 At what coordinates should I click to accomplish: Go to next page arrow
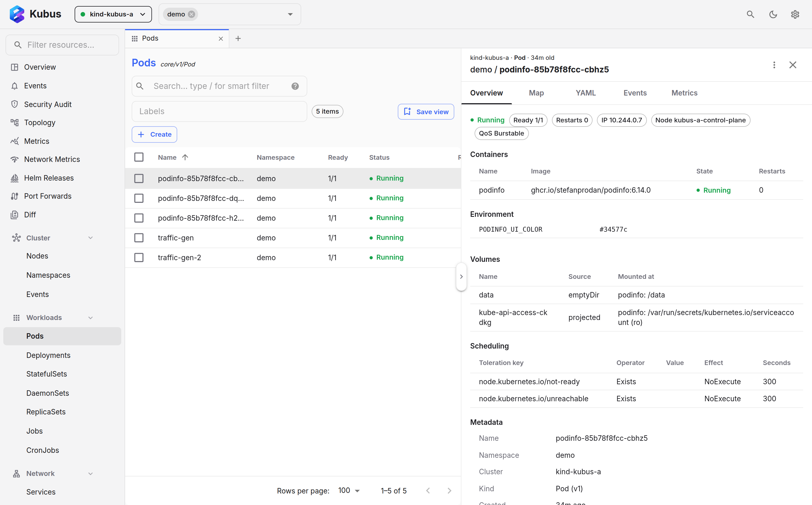[x=449, y=490]
